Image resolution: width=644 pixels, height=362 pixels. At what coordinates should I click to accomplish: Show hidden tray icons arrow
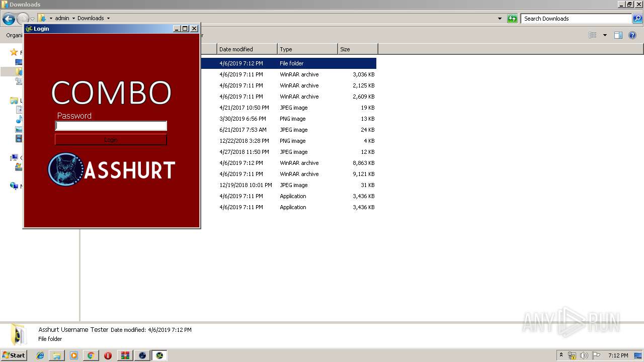point(561,355)
